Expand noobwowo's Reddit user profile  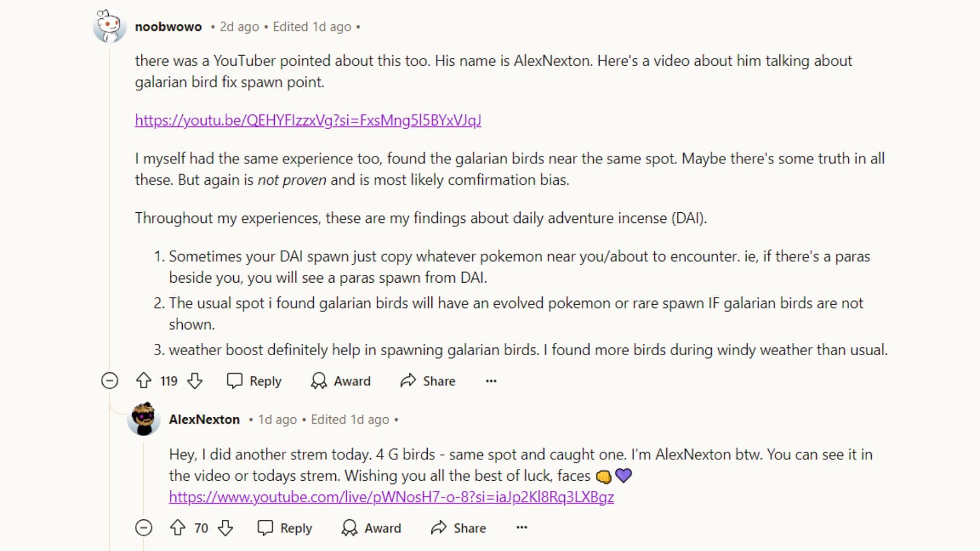pos(167,26)
